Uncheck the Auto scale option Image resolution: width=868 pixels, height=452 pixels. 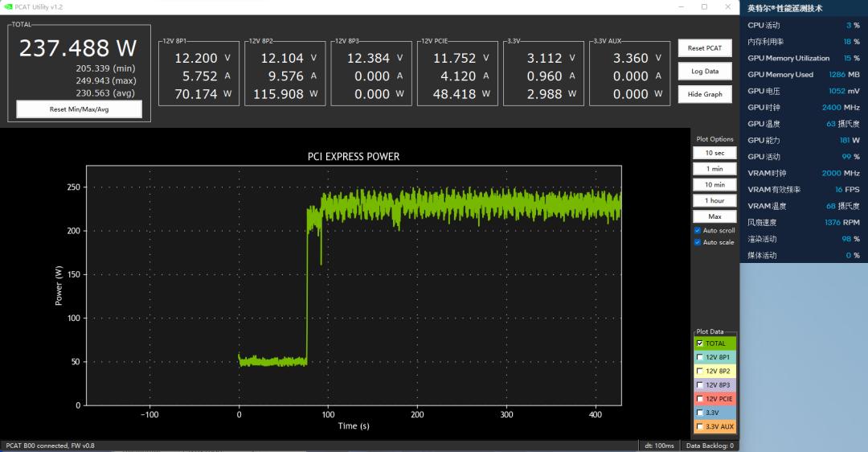coord(698,242)
